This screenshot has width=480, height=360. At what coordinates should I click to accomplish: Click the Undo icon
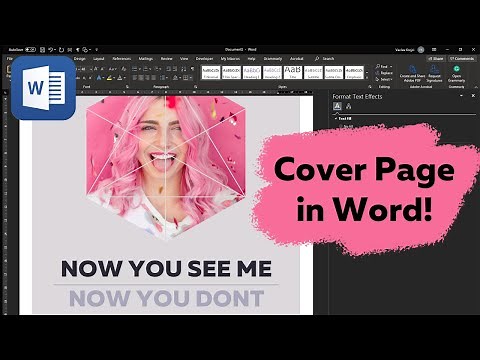(50, 50)
